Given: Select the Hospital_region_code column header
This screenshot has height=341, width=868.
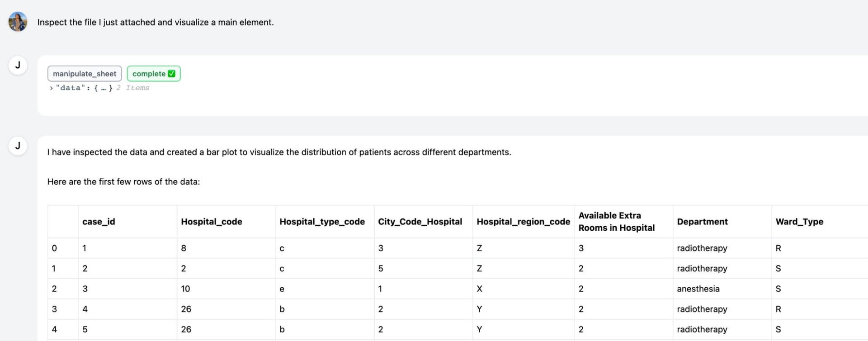Looking at the screenshot, I should point(524,222).
